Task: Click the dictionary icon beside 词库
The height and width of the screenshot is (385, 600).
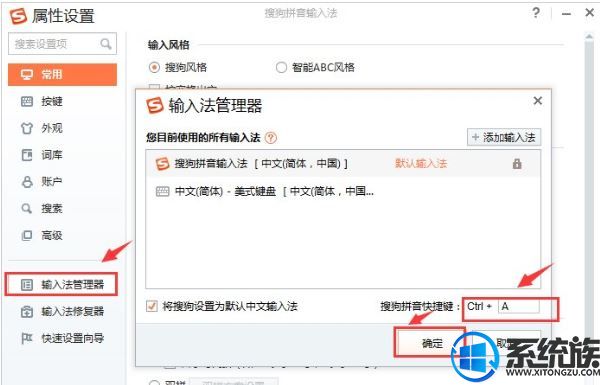Action: (27, 155)
